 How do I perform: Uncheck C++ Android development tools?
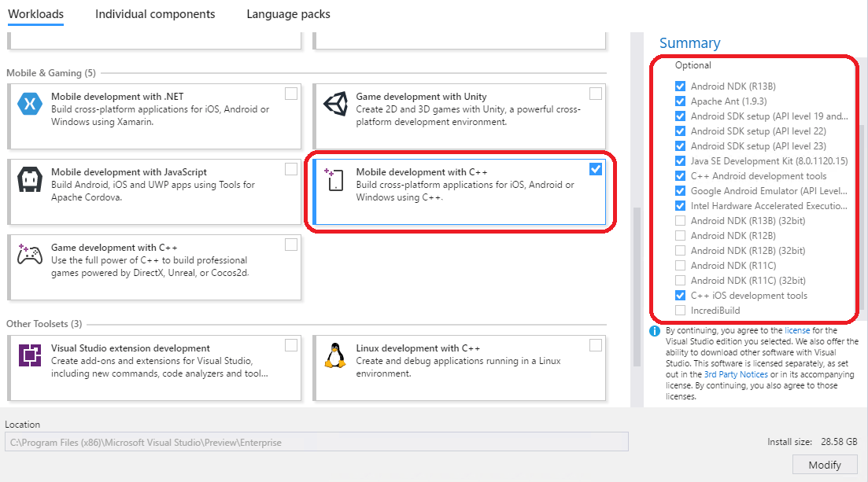[x=681, y=176]
